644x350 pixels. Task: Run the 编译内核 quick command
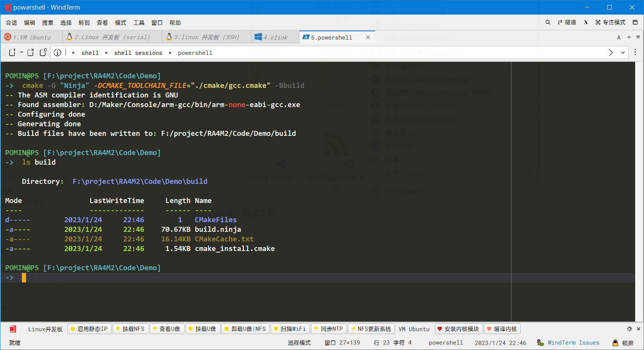(x=502, y=329)
